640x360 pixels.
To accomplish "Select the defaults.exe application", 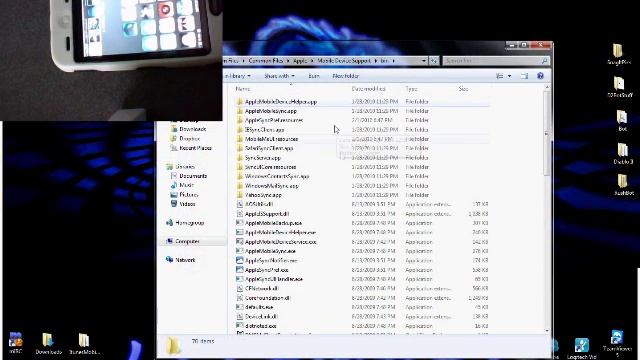I will (x=259, y=307).
